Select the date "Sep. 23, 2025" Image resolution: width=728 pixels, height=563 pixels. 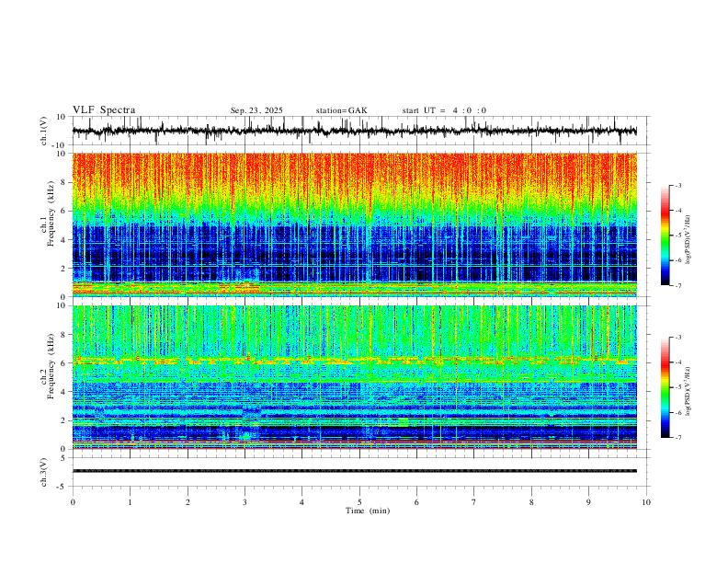tap(256, 110)
